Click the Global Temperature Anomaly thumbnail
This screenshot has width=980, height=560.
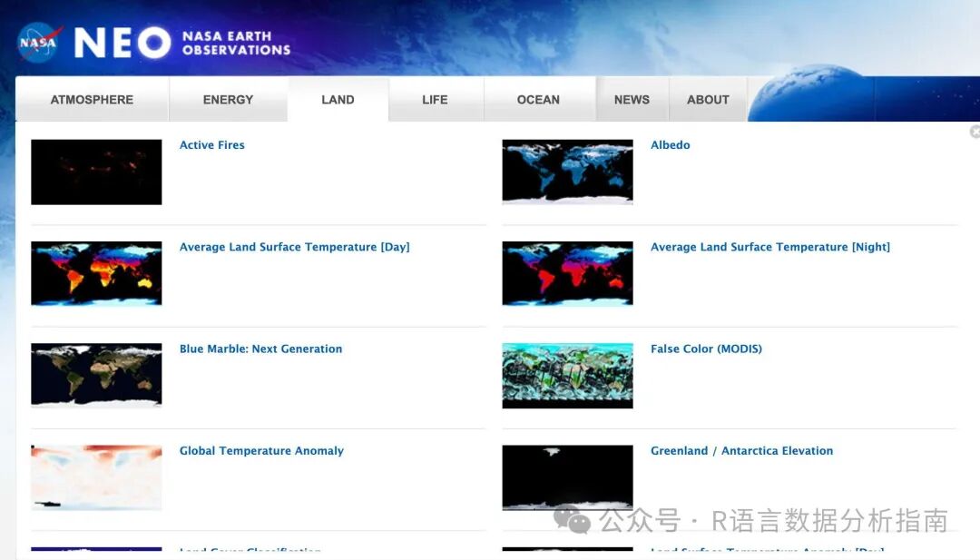point(96,477)
